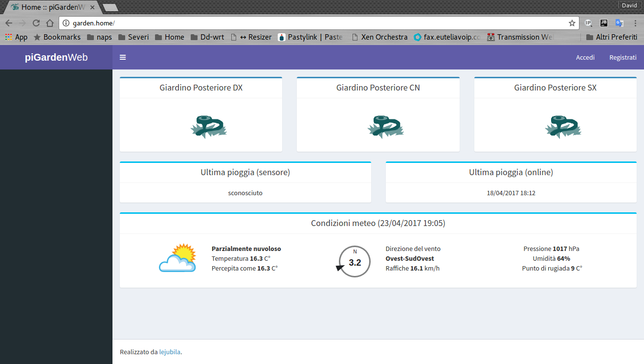Open the IP extension icon

[x=589, y=23]
